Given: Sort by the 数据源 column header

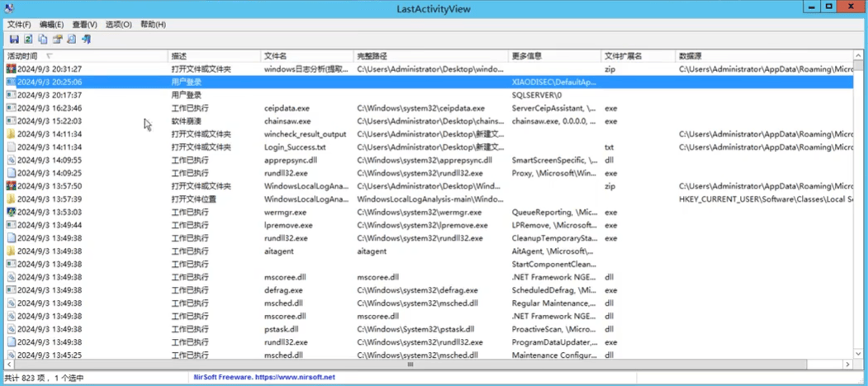Looking at the screenshot, I should 765,56.
